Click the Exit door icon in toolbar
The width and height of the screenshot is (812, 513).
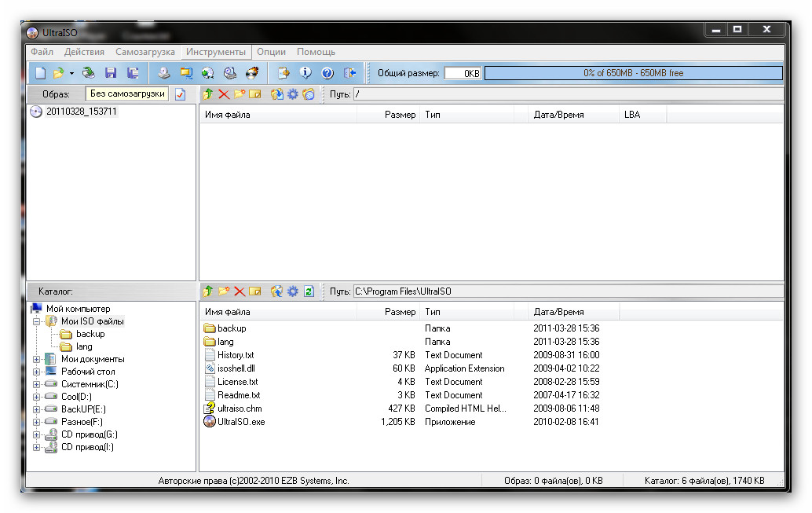[x=350, y=73]
